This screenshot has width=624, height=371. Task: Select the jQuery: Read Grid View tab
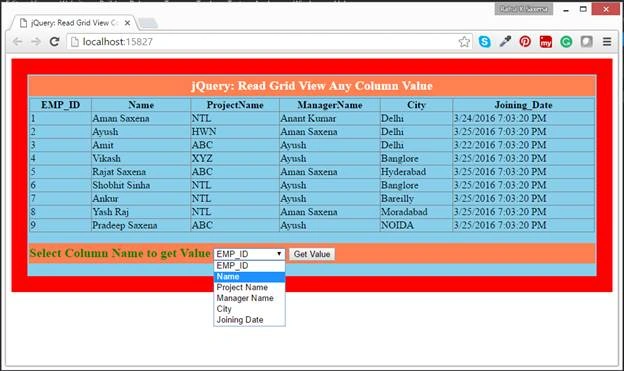coord(74,23)
